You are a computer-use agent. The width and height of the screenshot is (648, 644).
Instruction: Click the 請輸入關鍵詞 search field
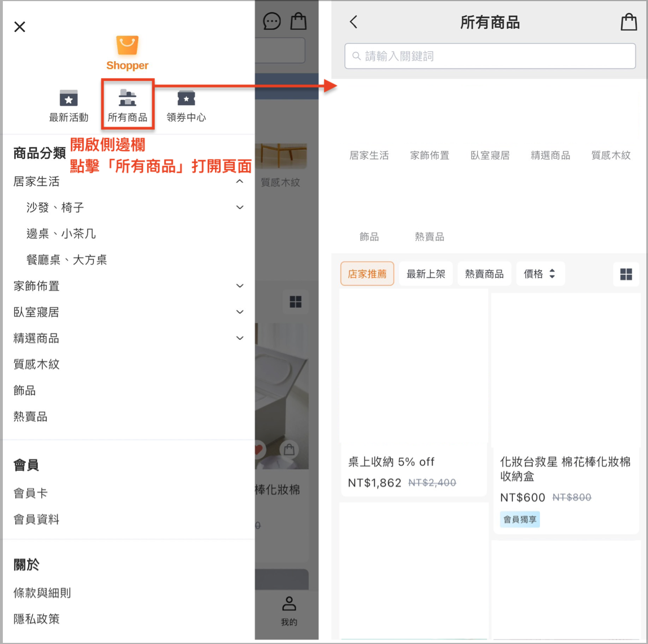pos(490,56)
